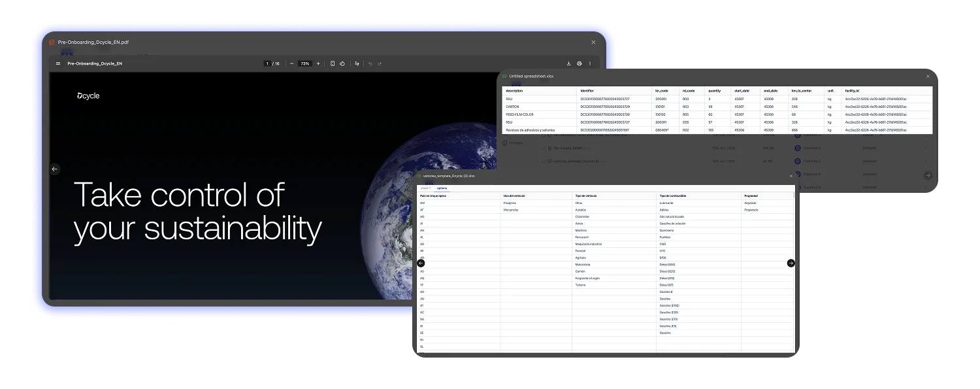Select the fit-to-page icon in the PDF toolbar
Image resolution: width=980 pixels, height=389 pixels.
tap(333, 63)
